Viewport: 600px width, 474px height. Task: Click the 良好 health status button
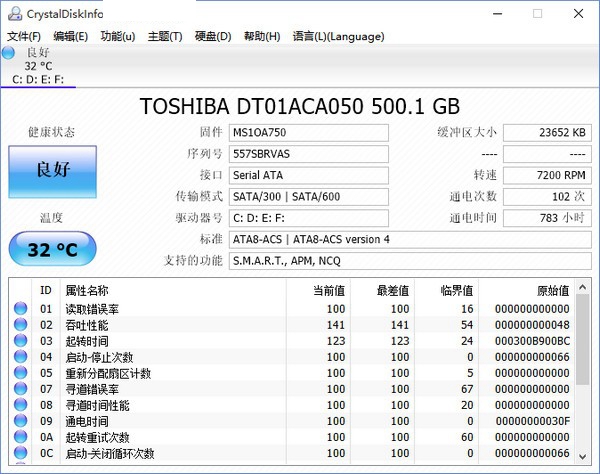tap(52, 172)
